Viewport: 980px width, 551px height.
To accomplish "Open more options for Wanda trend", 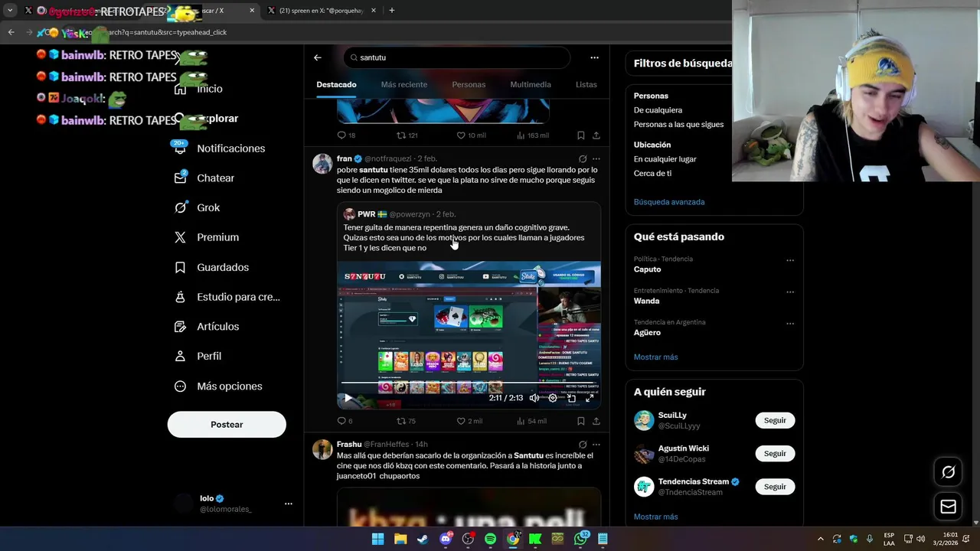I will click(x=790, y=292).
